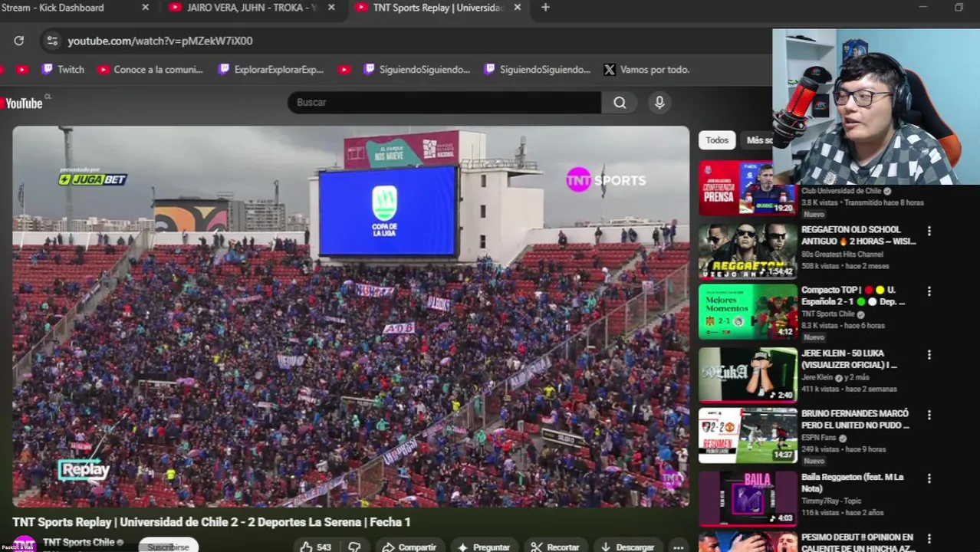Select the TNT Sports Replay browser tab
Viewport: 980px width, 552px height.
437,8
